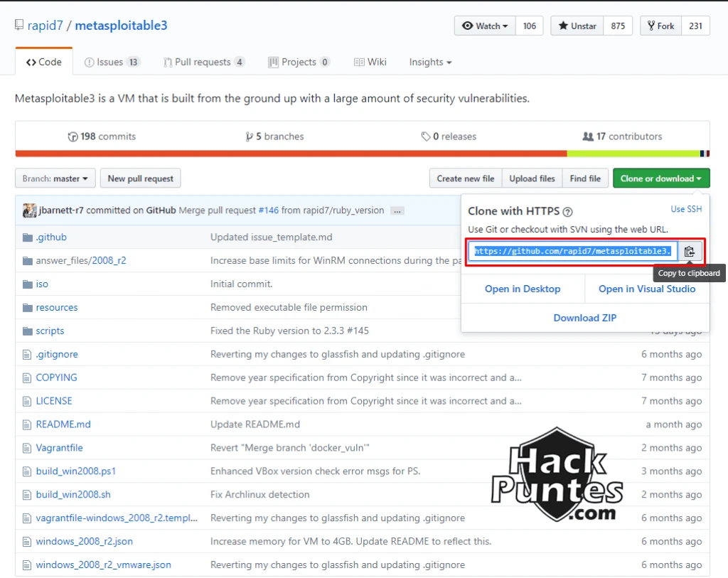Viewport: 728px width, 578px height.
Task: Click the .gitignore file icon
Action: click(27, 355)
